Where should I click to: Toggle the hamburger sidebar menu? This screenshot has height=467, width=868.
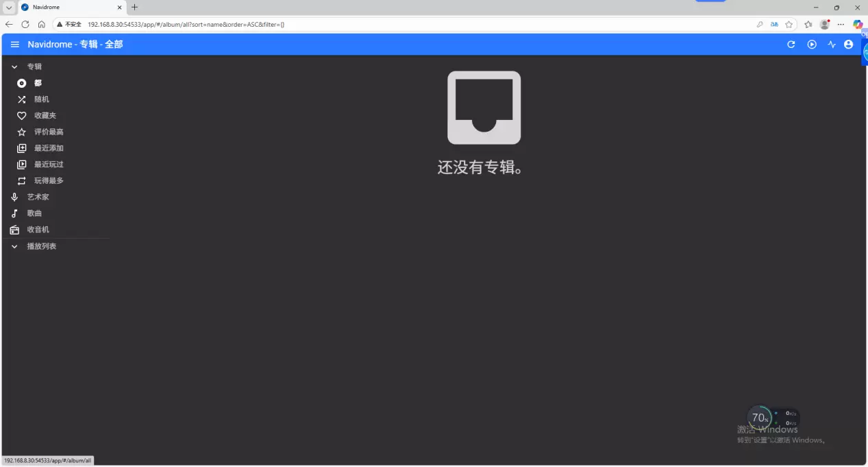[x=14, y=45]
